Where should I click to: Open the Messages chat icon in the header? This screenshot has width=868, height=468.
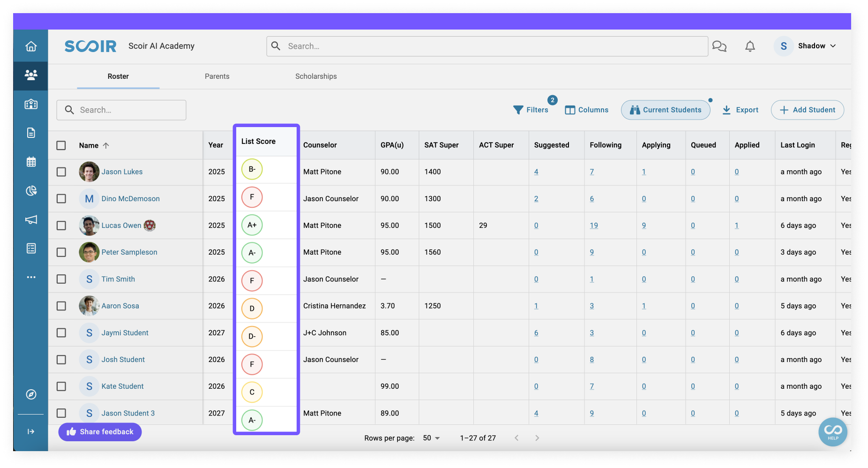719,46
